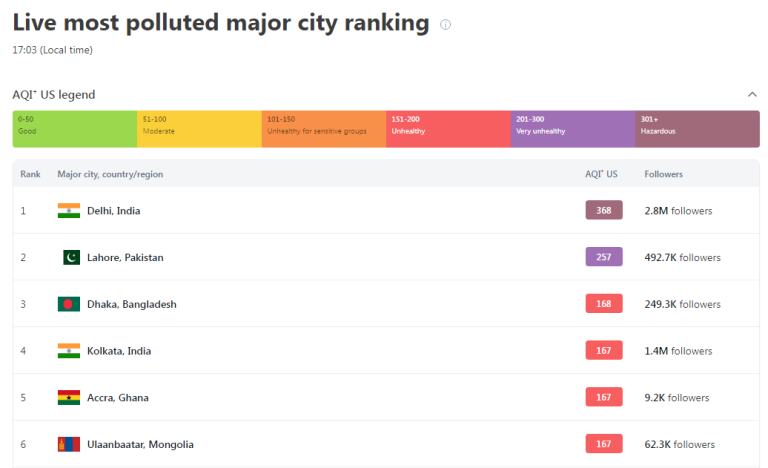This screenshot has width=768, height=468.
Task: Open the Delhi, India city link
Action: point(114,210)
